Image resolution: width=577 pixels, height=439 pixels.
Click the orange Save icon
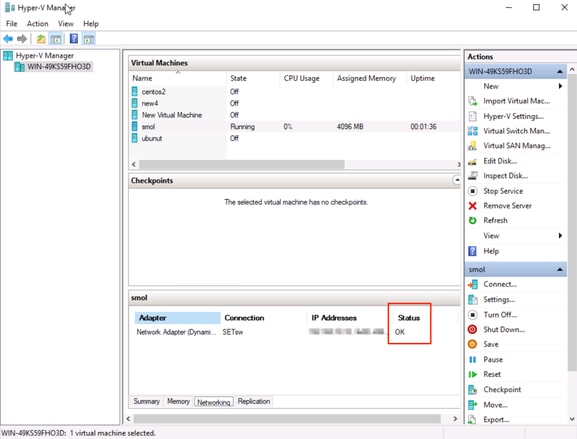(472, 344)
